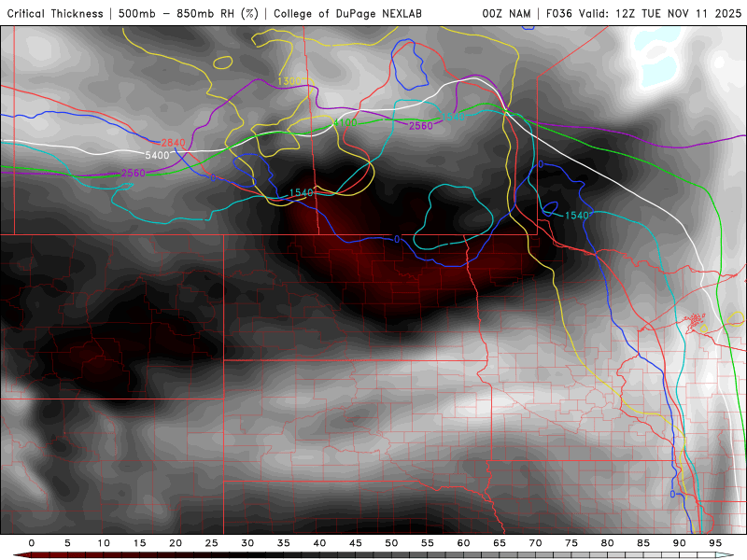Screen dimensions: 747x560
Task: Click the "Critical Thickness" title text
Action: coord(55,14)
